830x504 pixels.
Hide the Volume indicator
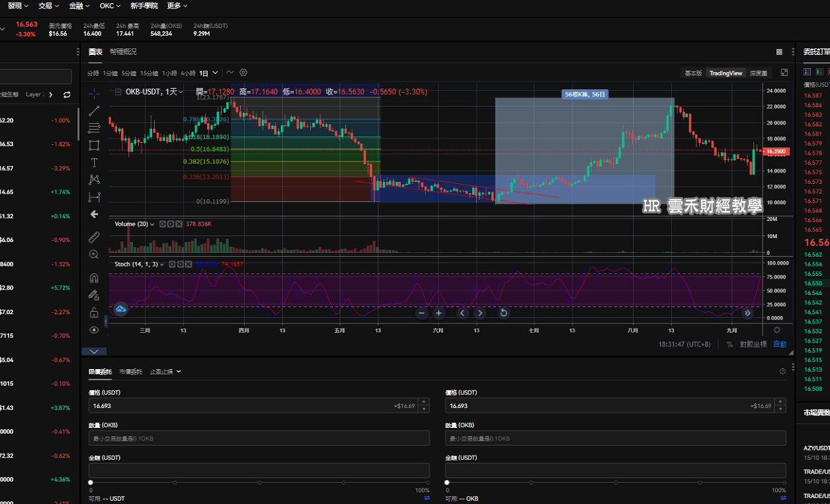point(162,224)
